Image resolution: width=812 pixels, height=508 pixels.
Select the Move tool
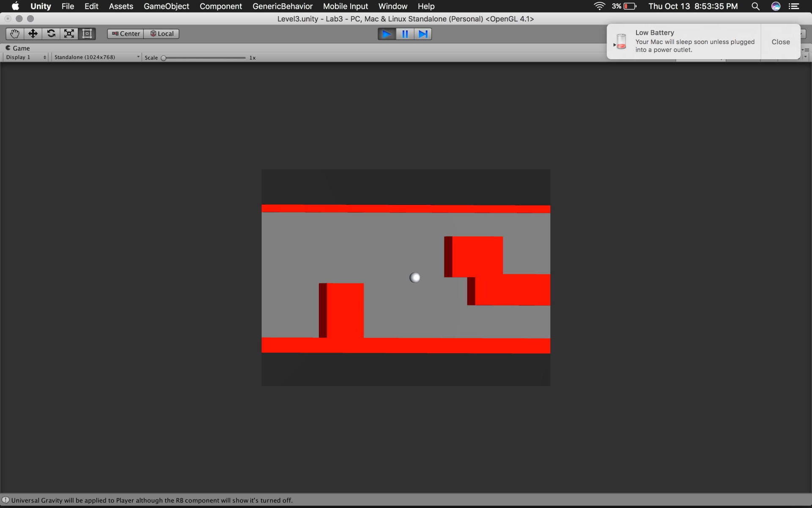[33, 34]
